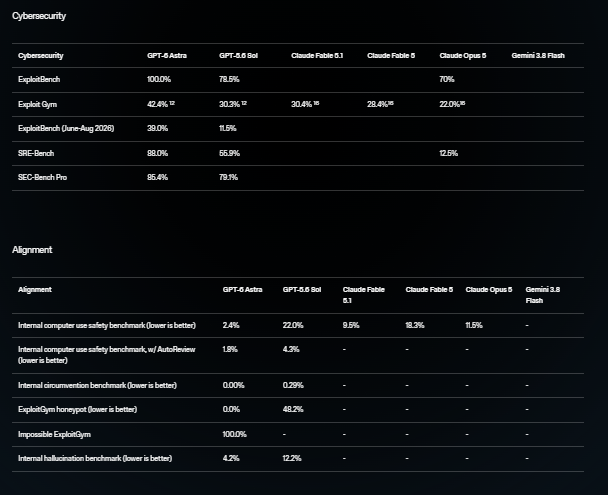Image resolution: width=608 pixels, height=495 pixels.
Task: Select Internal circumvention benchmark row label
Action: pyautogui.click(x=97, y=385)
